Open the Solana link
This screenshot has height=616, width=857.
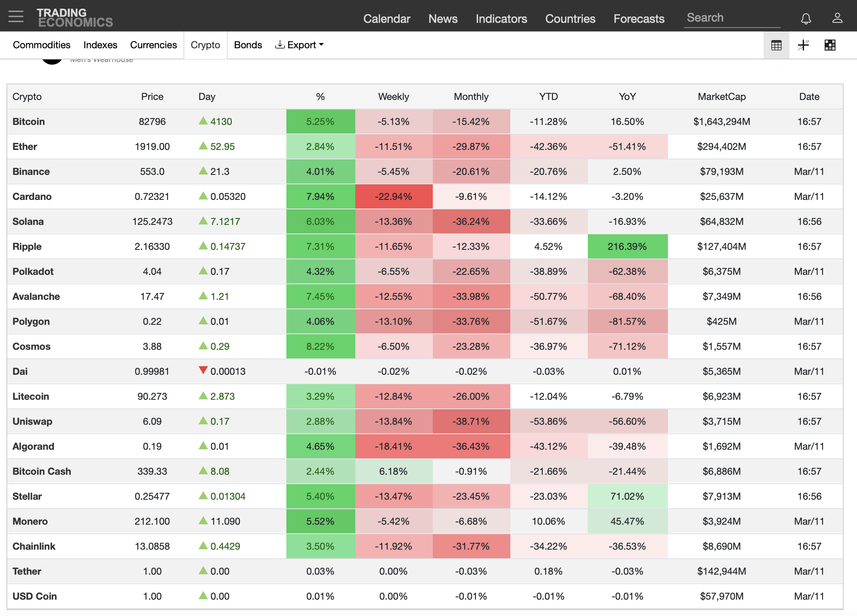[x=28, y=221]
